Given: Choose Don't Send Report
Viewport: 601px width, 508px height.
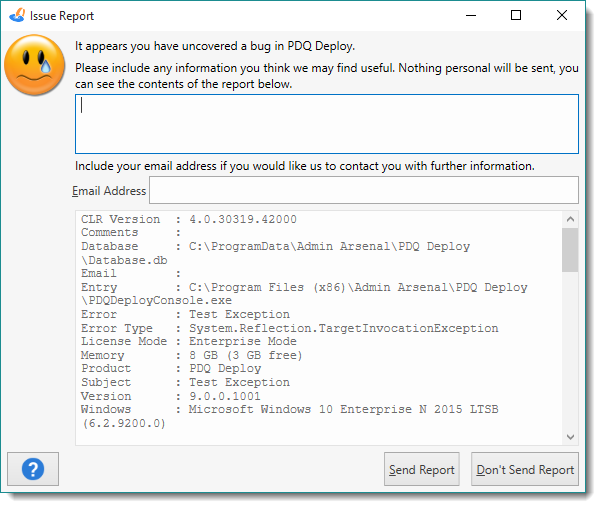Looking at the screenshot, I should coord(525,469).
